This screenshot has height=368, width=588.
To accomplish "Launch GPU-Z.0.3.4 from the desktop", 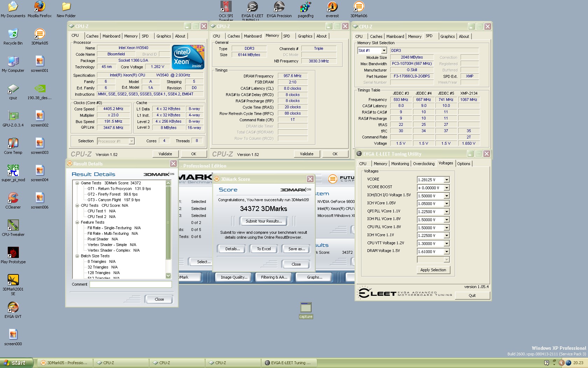I will pyautogui.click(x=13, y=119).
